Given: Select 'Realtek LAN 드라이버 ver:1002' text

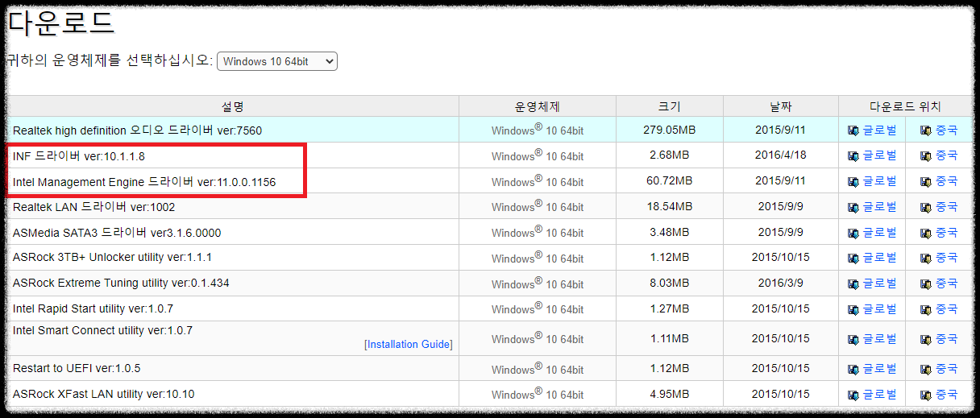Looking at the screenshot, I should tap(94, 207).
